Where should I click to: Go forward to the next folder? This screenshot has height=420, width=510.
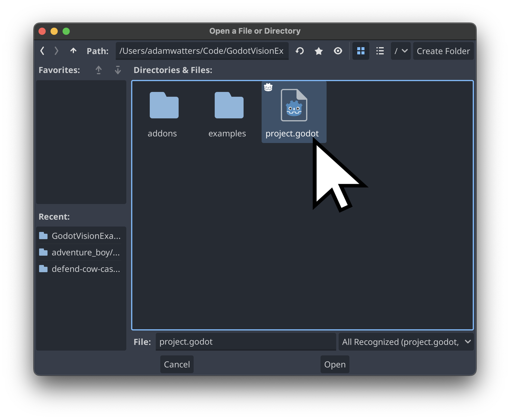[x=56, y=51]
